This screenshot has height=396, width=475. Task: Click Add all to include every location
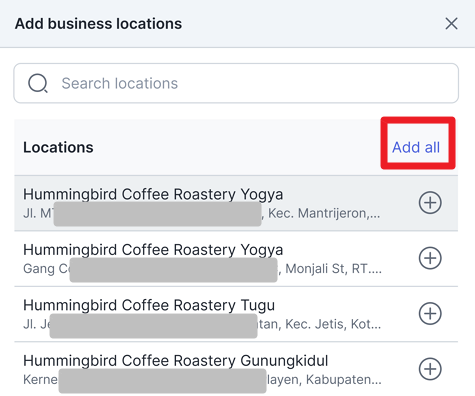click(x=416, y=147)
